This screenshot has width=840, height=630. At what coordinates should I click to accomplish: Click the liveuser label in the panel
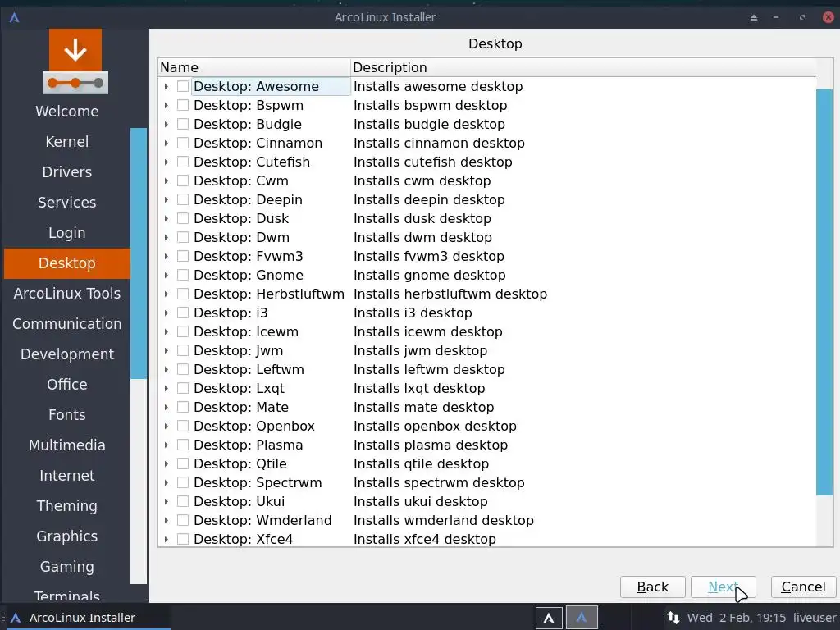pyautogui.click(x=815, y=618)
